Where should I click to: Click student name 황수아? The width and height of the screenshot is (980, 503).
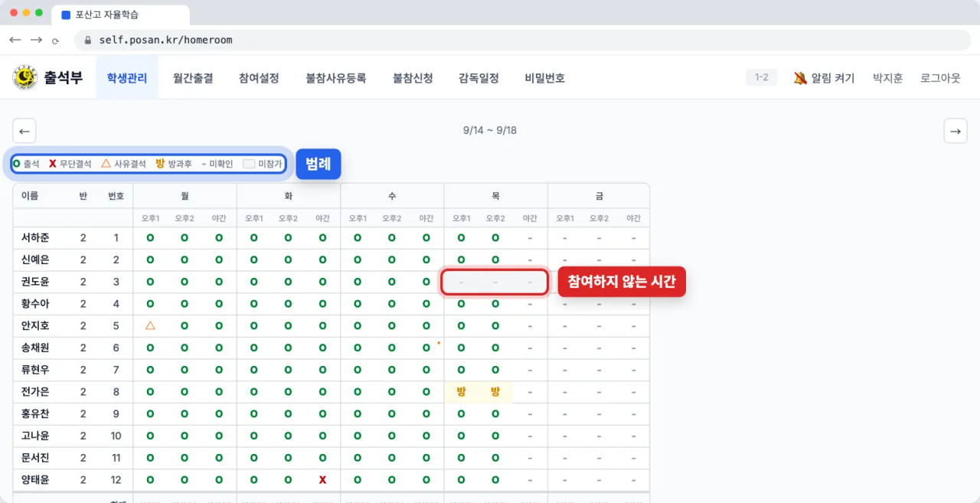35,304
